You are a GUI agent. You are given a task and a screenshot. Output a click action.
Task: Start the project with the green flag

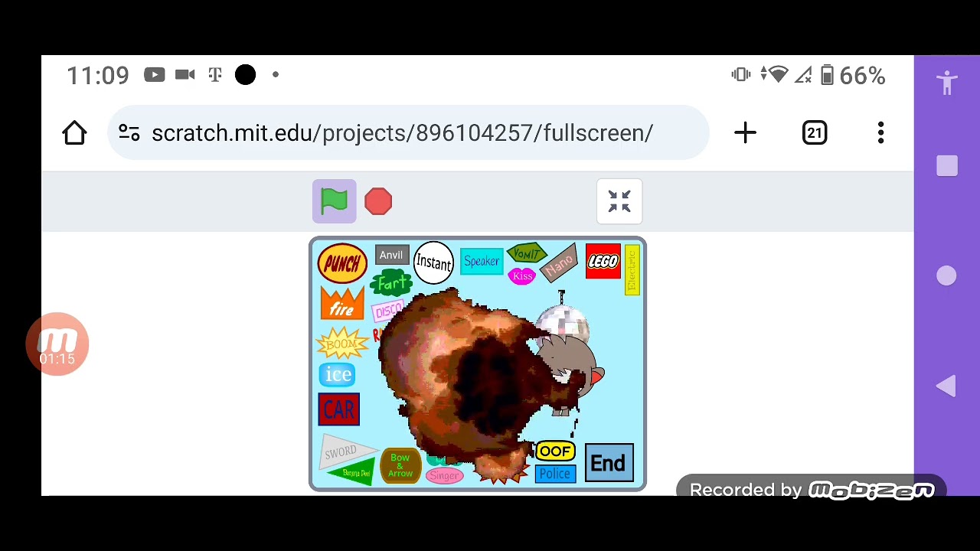point(335,201)
